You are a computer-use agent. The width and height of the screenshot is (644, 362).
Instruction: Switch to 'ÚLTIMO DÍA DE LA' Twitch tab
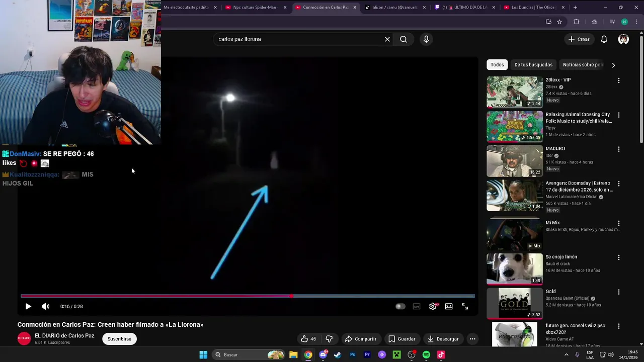pos(465,8)
